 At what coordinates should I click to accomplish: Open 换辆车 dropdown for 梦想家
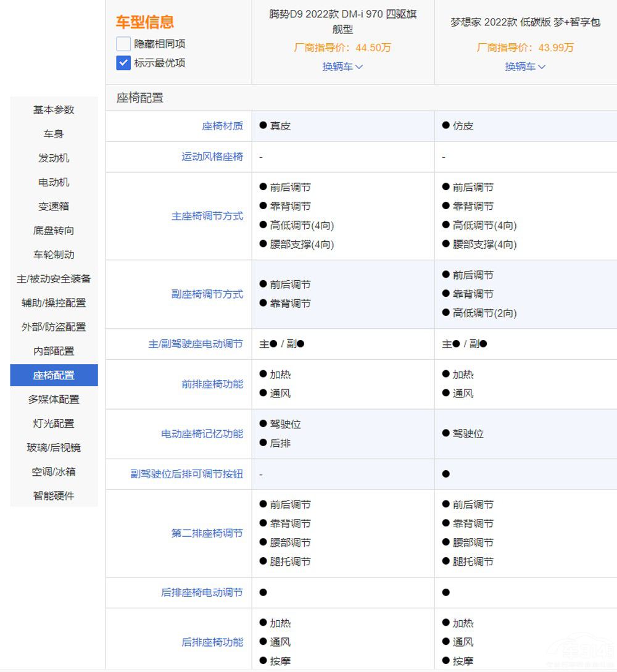(525, 67)
